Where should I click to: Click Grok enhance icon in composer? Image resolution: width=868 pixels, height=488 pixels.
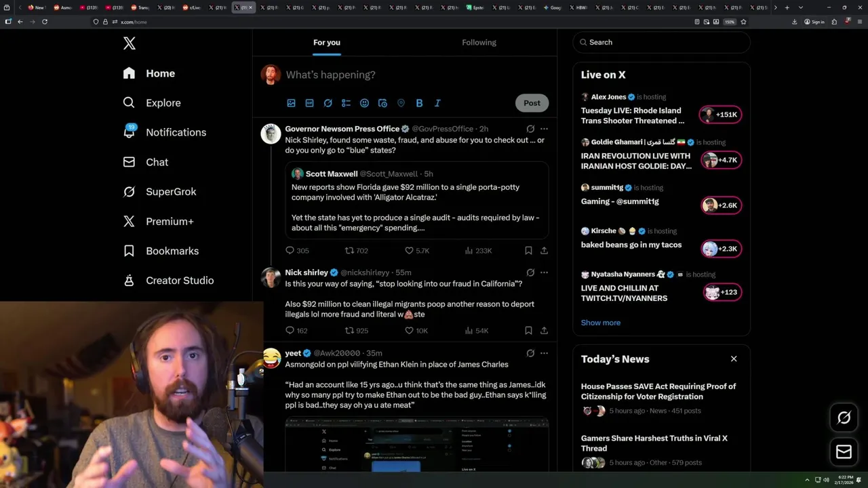coord(328,103)
